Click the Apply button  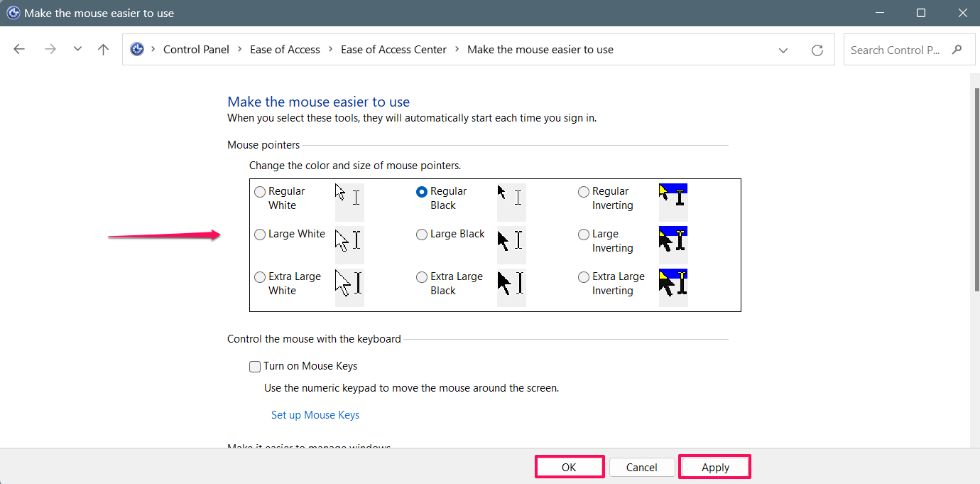[715, 467]
